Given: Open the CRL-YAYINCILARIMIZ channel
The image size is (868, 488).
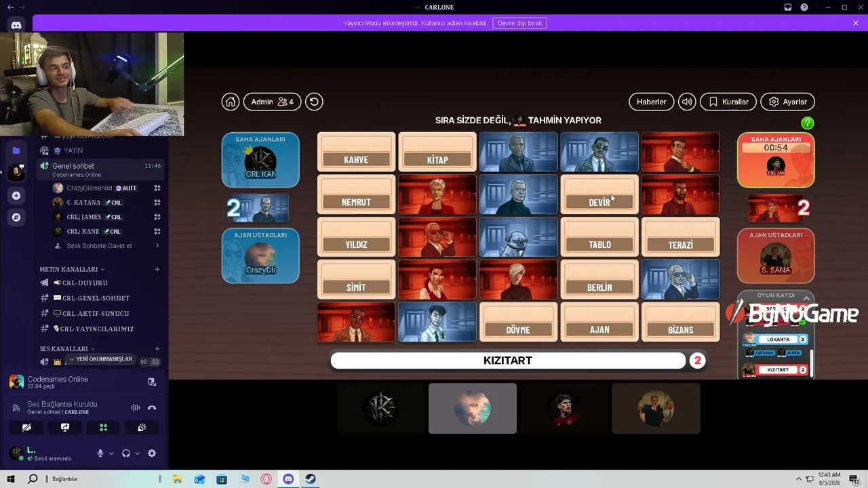Looking at the screenshot, I should pos(100,329).
